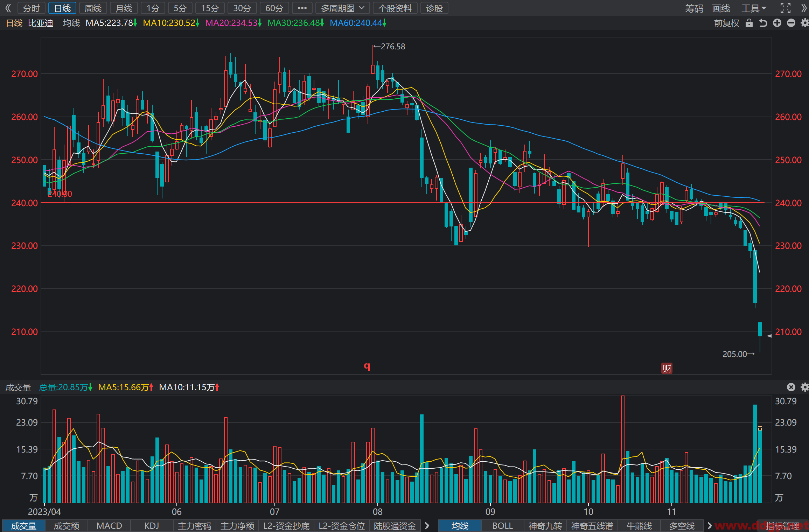The width and height of the screenshot is (809, 532).
Task: Open the 多周期图 dropdown
Action: 343,8
